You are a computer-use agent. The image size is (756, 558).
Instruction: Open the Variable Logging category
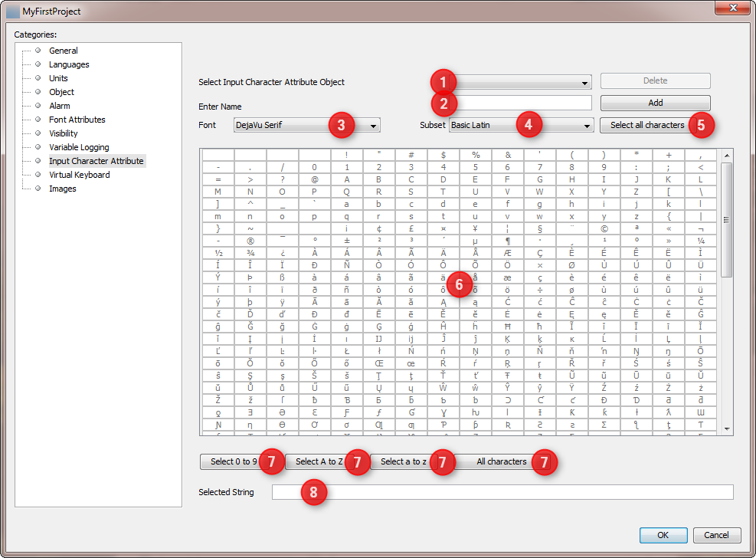point(78,147)
